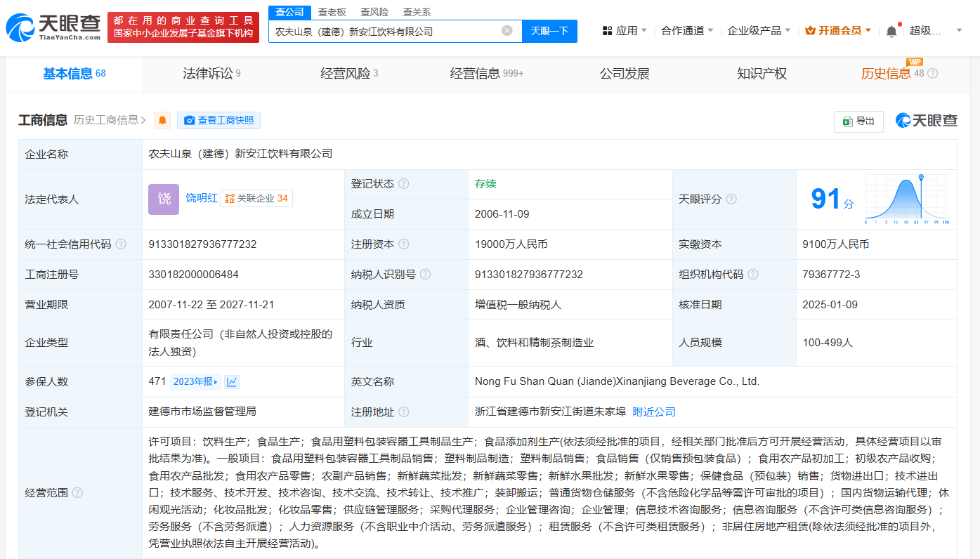The height and width of the screenshot is (559, 980).
Task: Click help icon next to 经营范围
Action: tap(77, 493)
